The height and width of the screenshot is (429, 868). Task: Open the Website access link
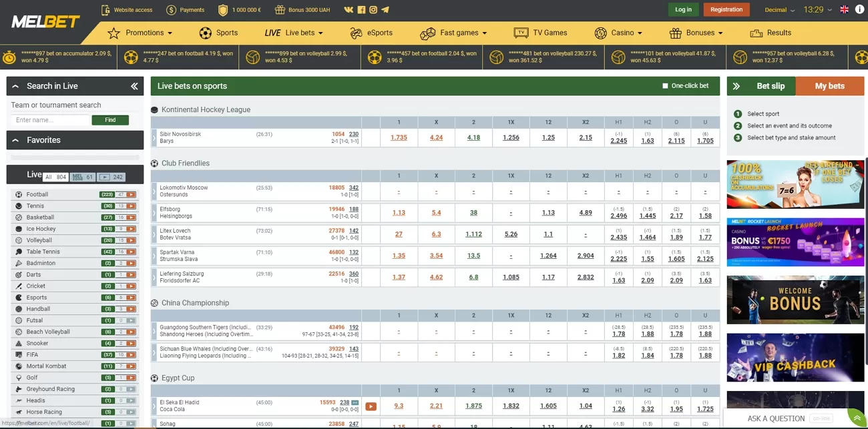coord(127,10)
